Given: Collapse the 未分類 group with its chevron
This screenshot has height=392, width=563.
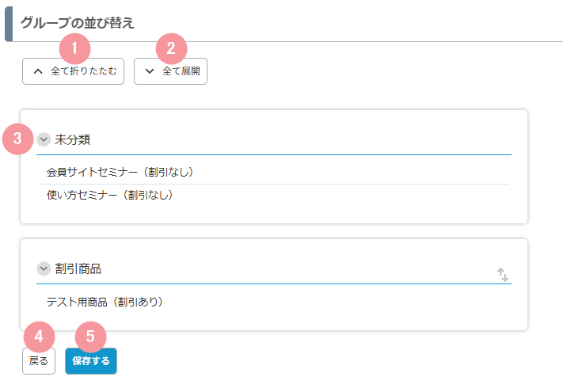Looking at the screenshot, I should point(44,139).
